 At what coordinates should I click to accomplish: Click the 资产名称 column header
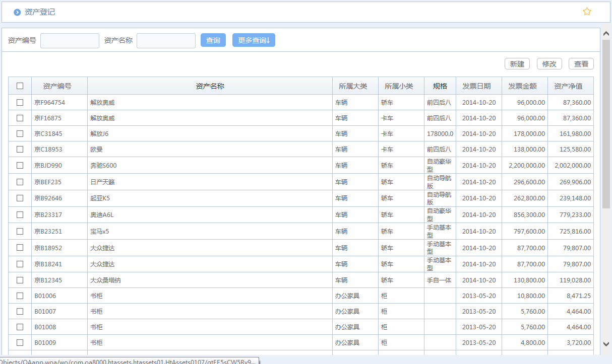pyautogui.click(x=210, y=86)
